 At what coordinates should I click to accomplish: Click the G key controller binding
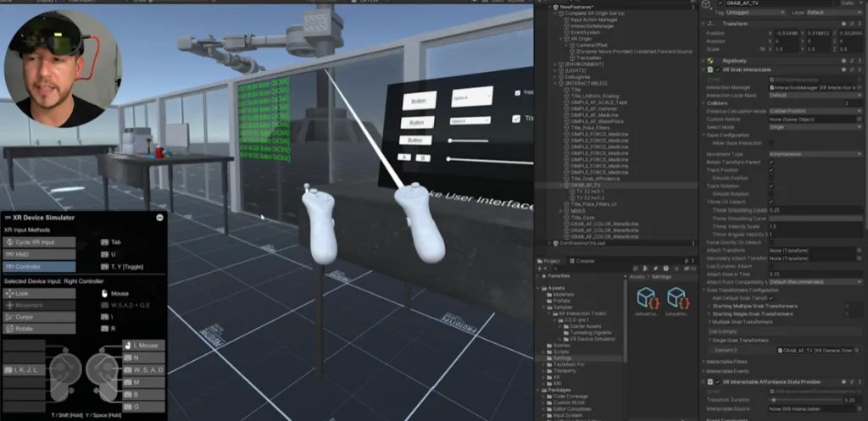coord(144,407)
